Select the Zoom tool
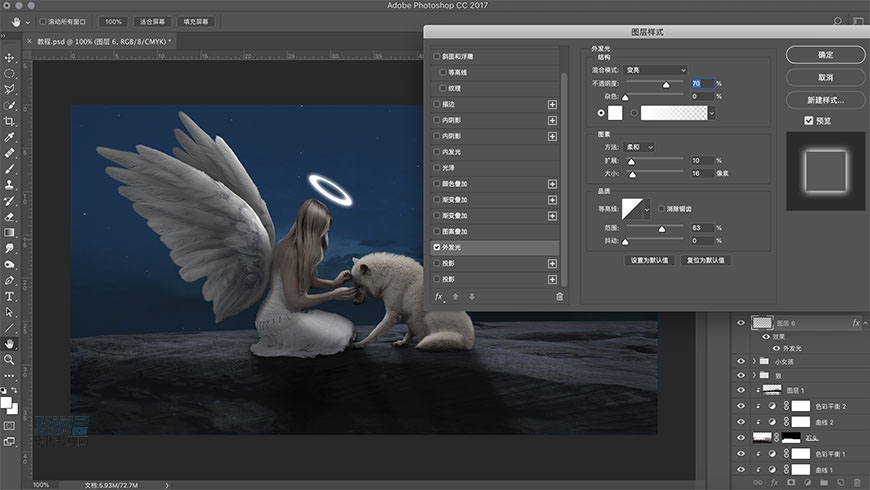This screenshot has width=870, height=490. [x=9, y=360]
